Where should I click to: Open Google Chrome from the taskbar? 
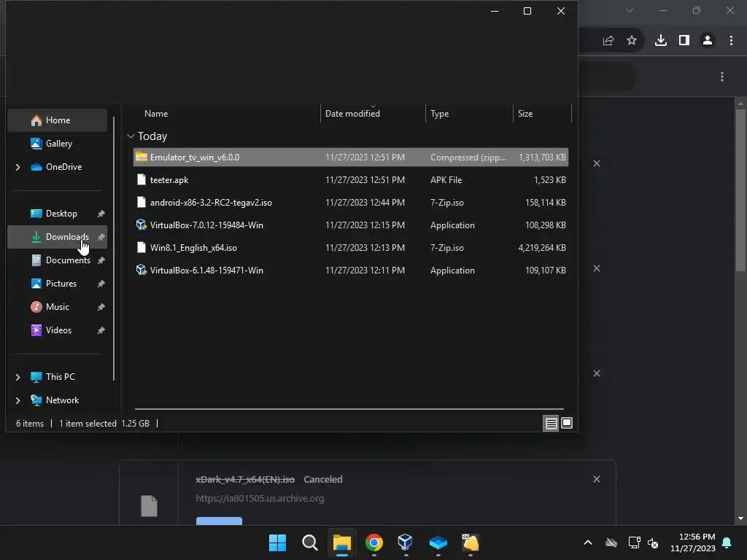[x=374, y=542]
